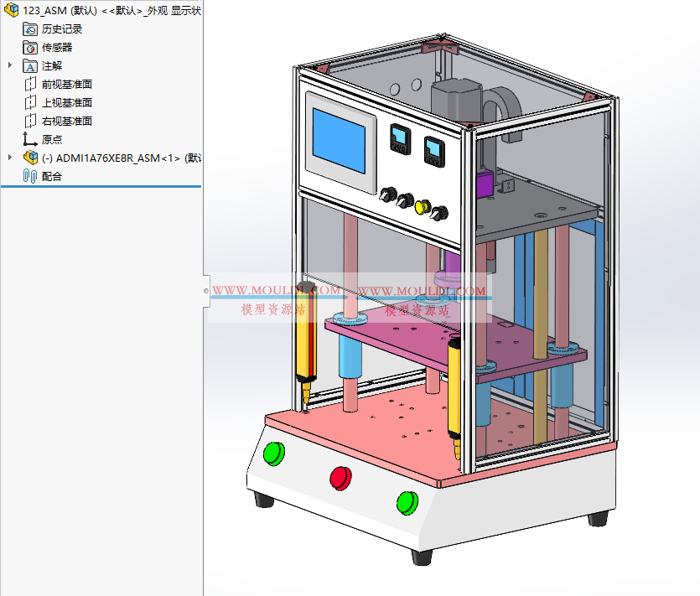Viewport: 700px width, 596px height.
Task: Collapse the feature tree panel with splitter handle
Action: [x=206, y=288]
